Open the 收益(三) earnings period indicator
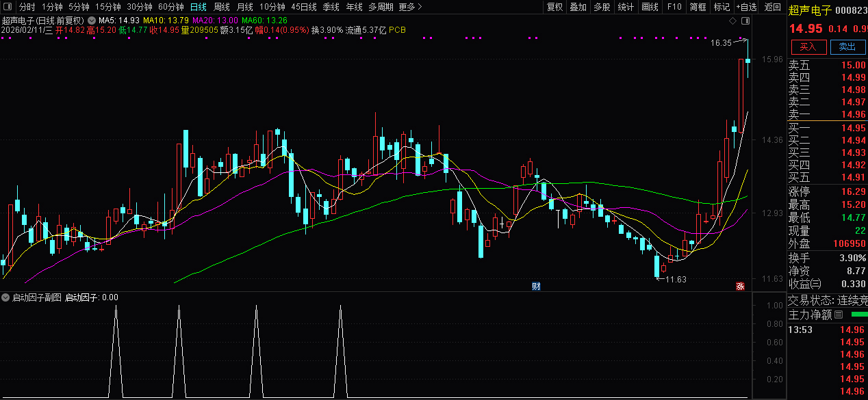This screenshot has height=400, width=868. pos(804,284)
